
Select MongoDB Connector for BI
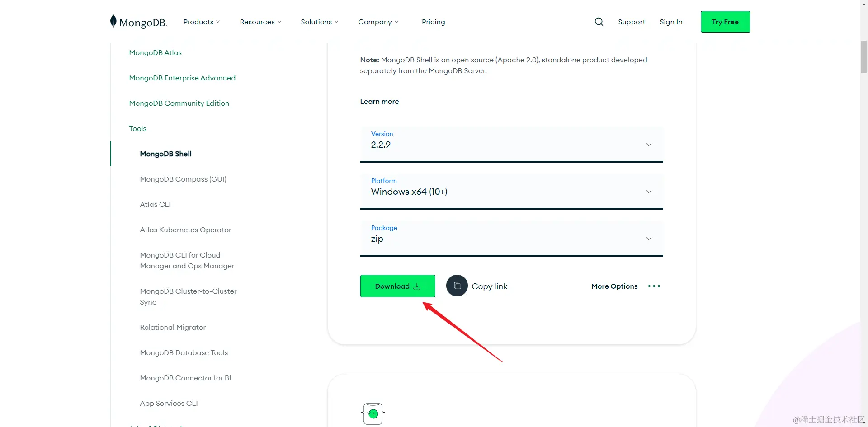click(185, 378)
